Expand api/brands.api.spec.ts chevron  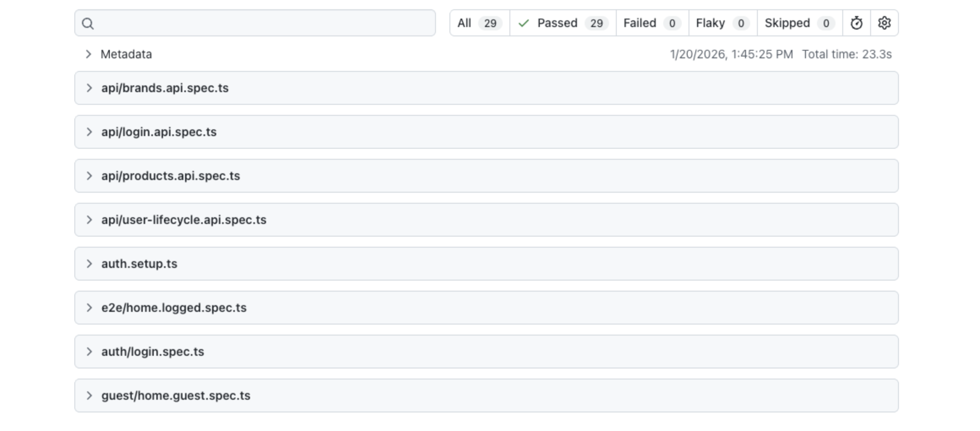pyautogui.click(x=89, y=88)
